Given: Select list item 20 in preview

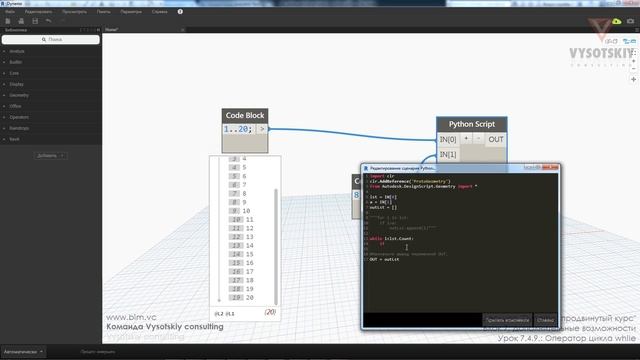Looking at the screenshot, I should tap(249, 298).
